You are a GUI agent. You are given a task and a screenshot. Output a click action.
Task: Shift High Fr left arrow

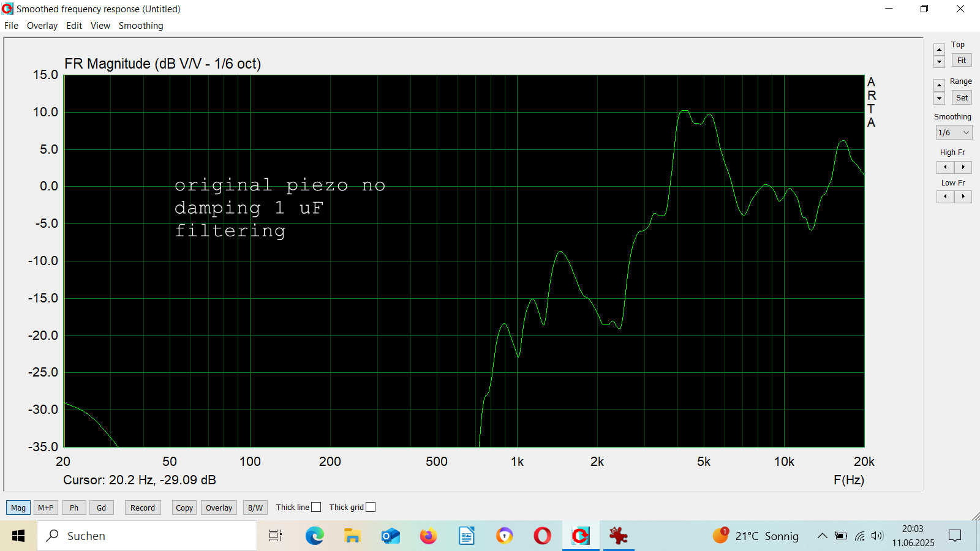(x=945, y=167)
